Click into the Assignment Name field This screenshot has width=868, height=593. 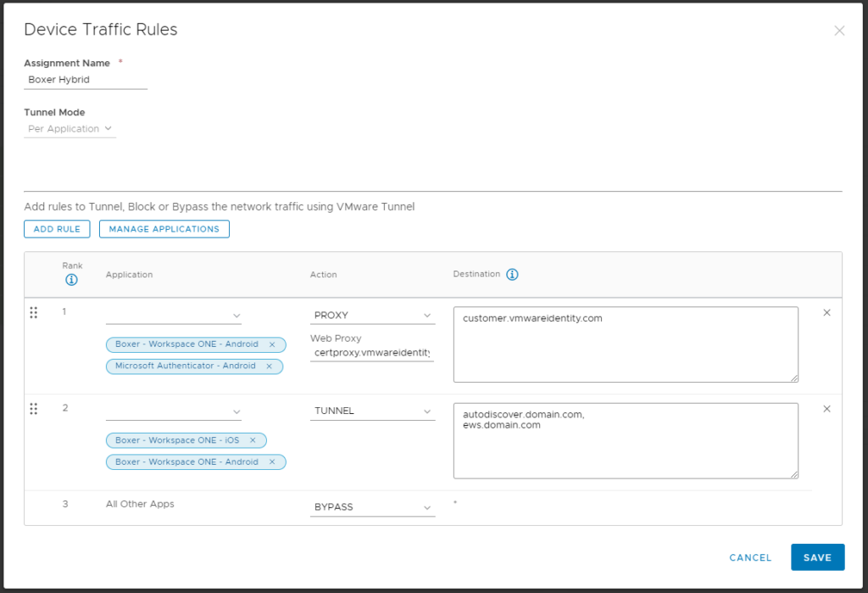coord(86,80)
